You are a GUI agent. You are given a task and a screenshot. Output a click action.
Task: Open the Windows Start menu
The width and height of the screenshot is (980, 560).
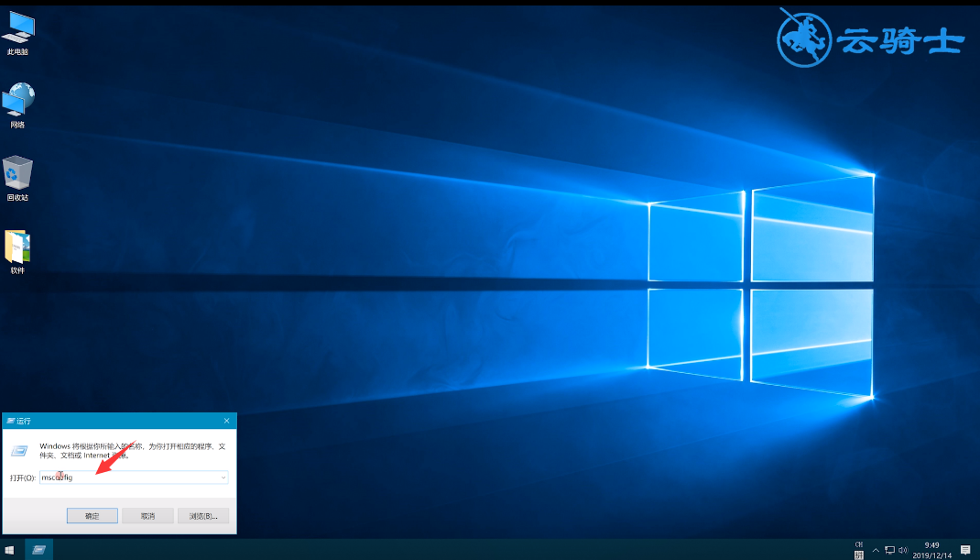pos(9,550)
